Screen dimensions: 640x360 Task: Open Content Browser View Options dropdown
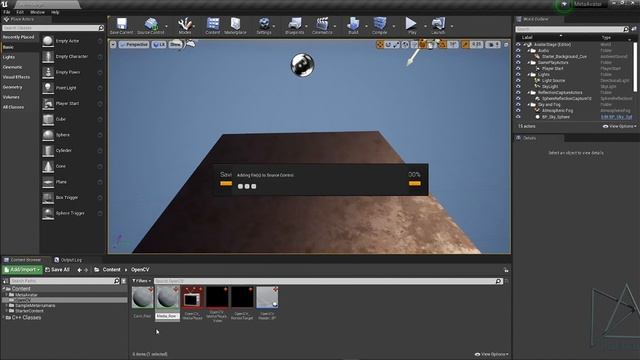tap(492, 354)
